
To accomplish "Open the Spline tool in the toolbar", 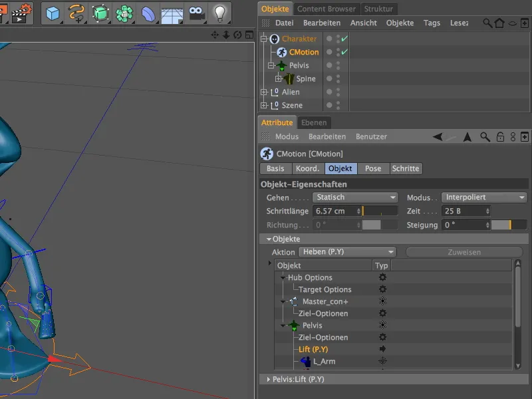I will (74, 12).
